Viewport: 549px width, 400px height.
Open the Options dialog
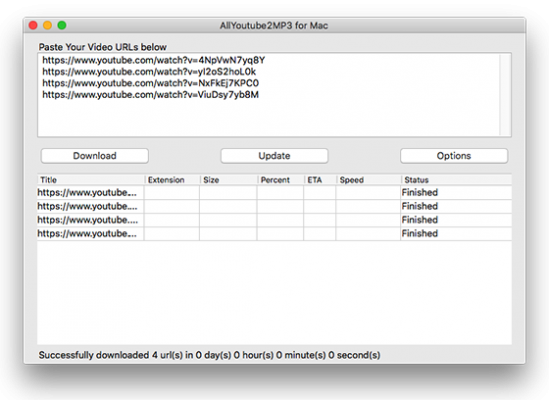click(x=454, y=156)
